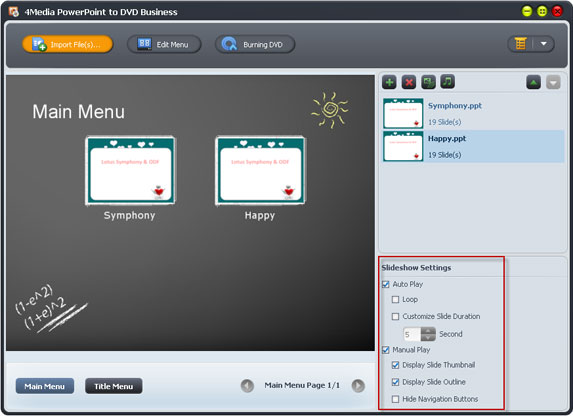Screen dimensions: 573x416
Task: Add a file with the green plus icon
Action: click(x=390, y=82)
